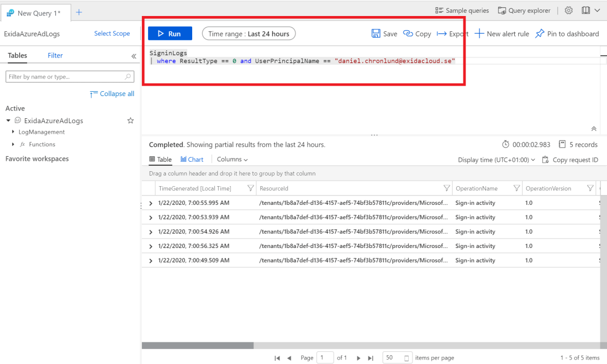
Task: Switch results to Chart view
Action: click(x=192, y=159)
